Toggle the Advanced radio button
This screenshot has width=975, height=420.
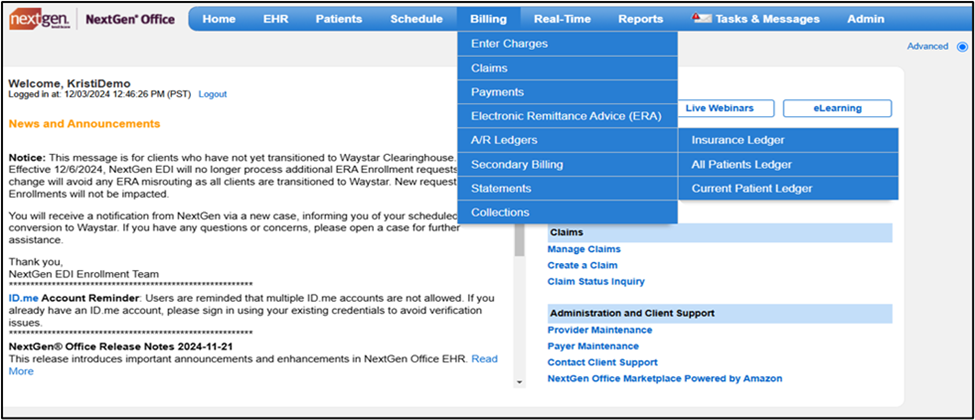point(963,47)
